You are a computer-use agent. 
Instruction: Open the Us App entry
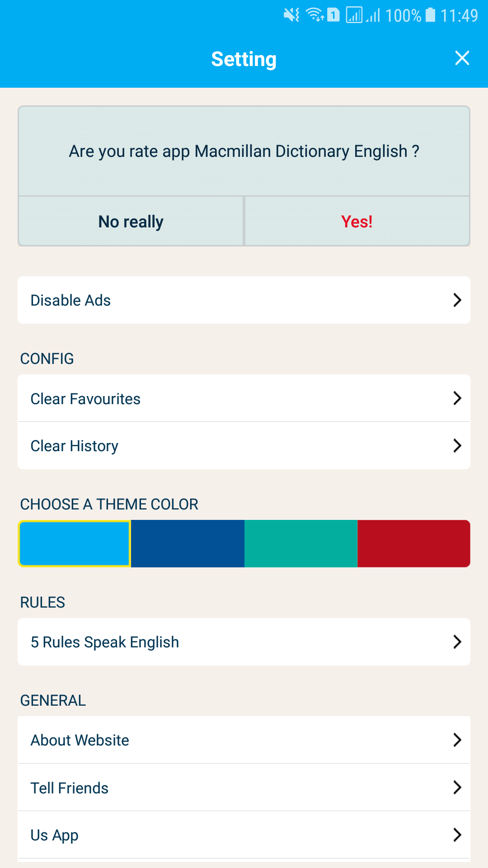pyautogui.click(x=244, y=835)
